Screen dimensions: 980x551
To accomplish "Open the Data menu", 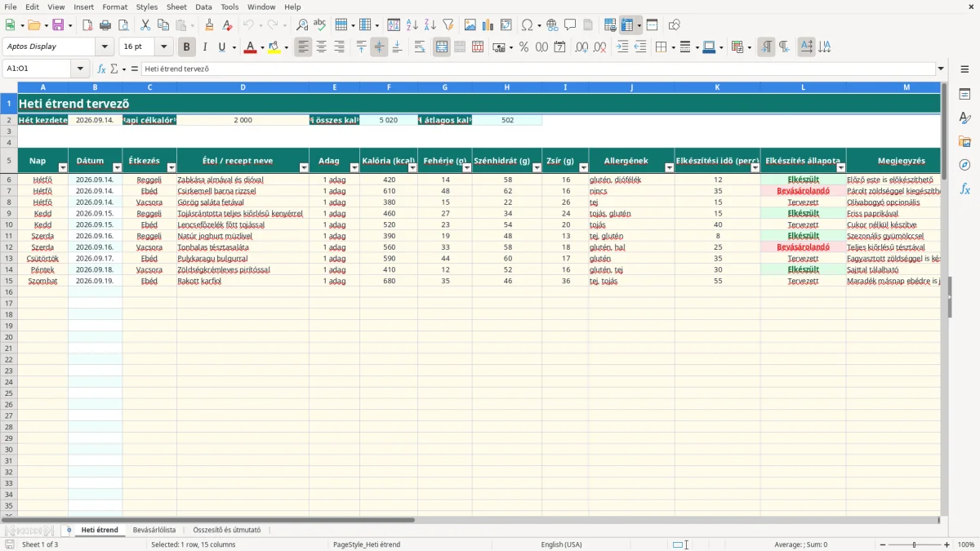I will point(203,7).
